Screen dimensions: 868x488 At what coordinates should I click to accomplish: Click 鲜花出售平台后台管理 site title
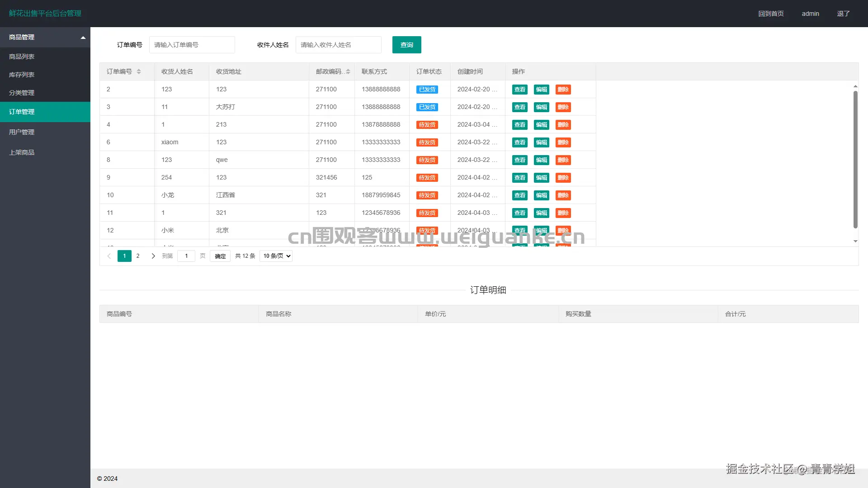tap(45, 14)
